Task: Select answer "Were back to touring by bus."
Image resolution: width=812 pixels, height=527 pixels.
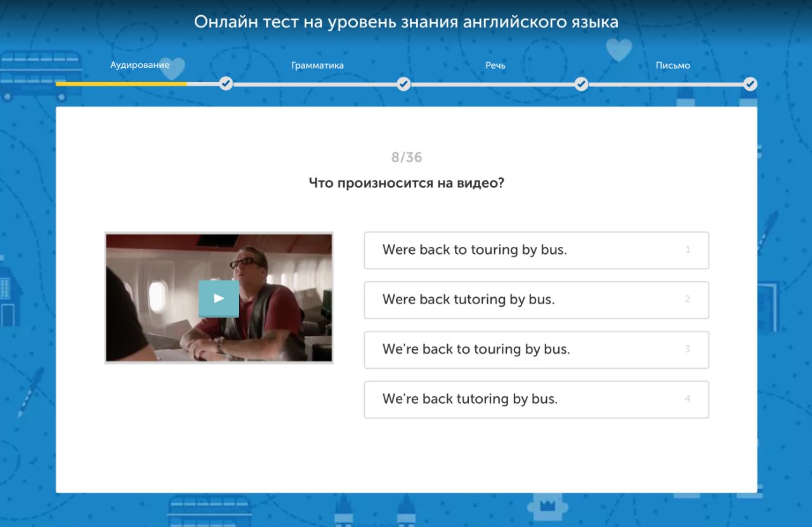Action: click(536, 250)
